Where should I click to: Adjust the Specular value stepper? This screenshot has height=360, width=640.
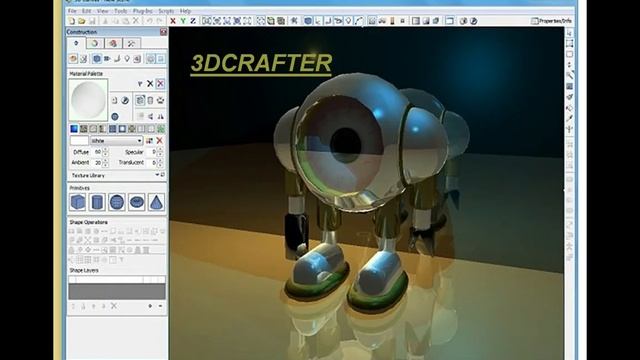[x=160, y=152]
